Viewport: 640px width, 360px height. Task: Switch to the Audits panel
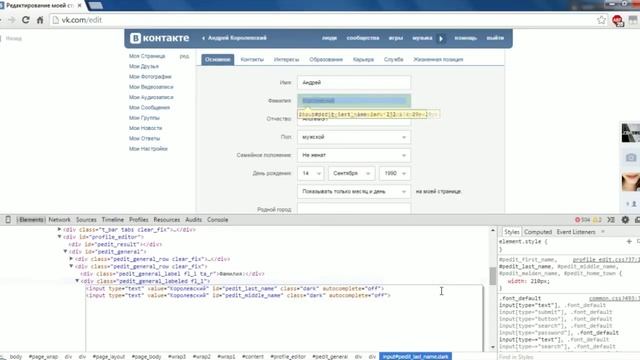[193, 220]
